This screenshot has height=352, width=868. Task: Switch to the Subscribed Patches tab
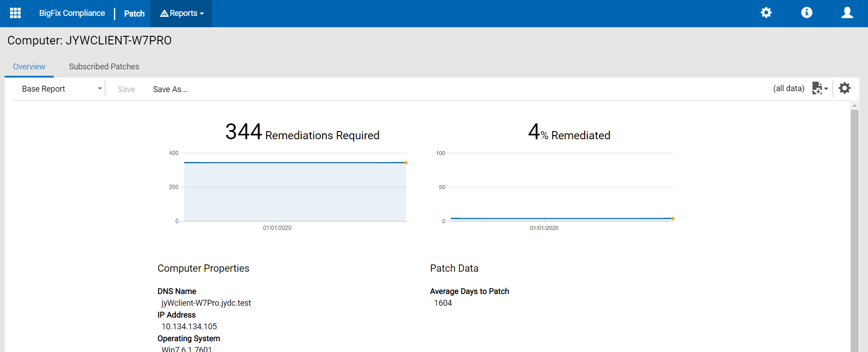[104, 67]
